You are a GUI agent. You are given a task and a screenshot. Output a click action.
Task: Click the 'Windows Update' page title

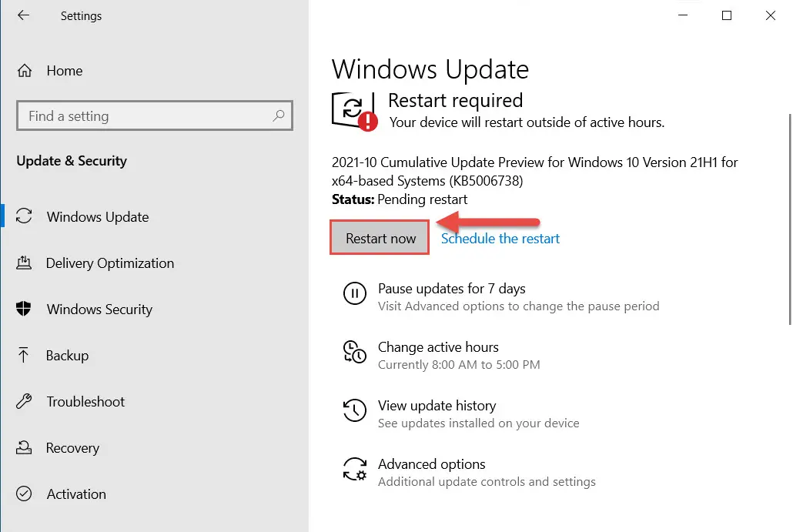pyautogui.click(x=430, y=70)
